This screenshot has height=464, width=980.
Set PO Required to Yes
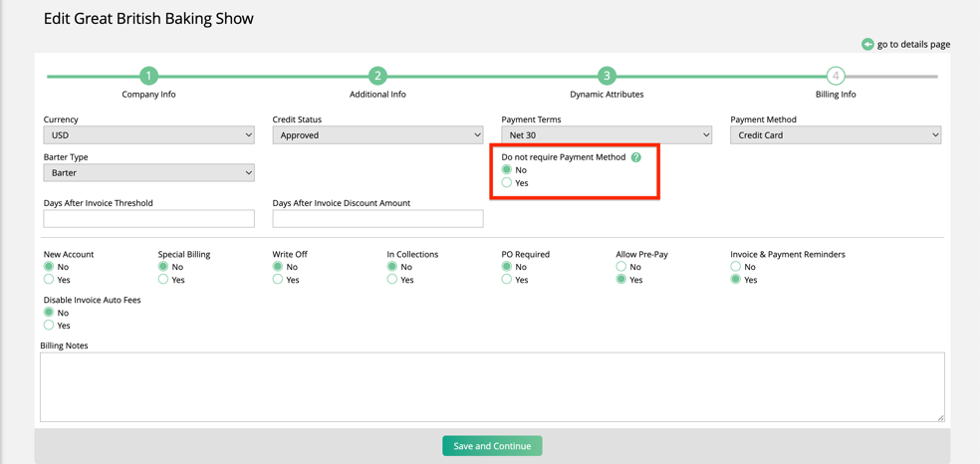tap(507, 280)
